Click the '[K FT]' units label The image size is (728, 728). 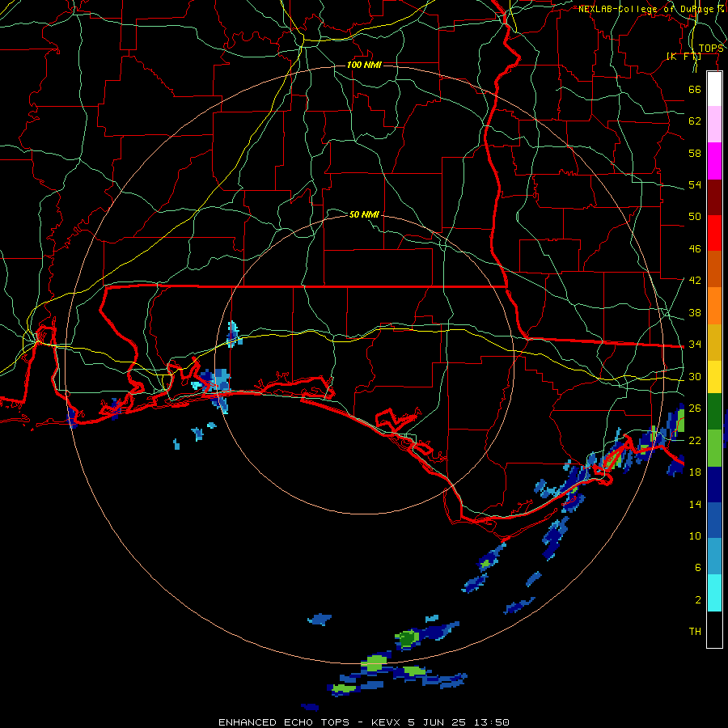[x=684, y=57]
